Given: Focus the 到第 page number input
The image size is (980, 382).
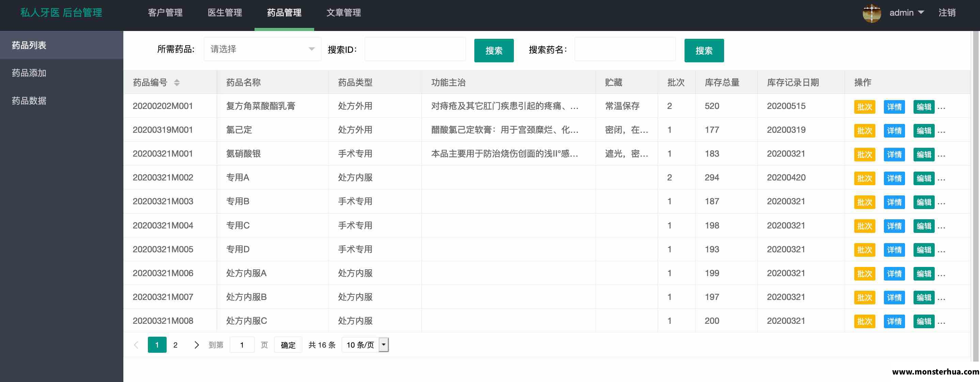Looking at the screenshot, I should pyautogui.click(x=242, y=345).
